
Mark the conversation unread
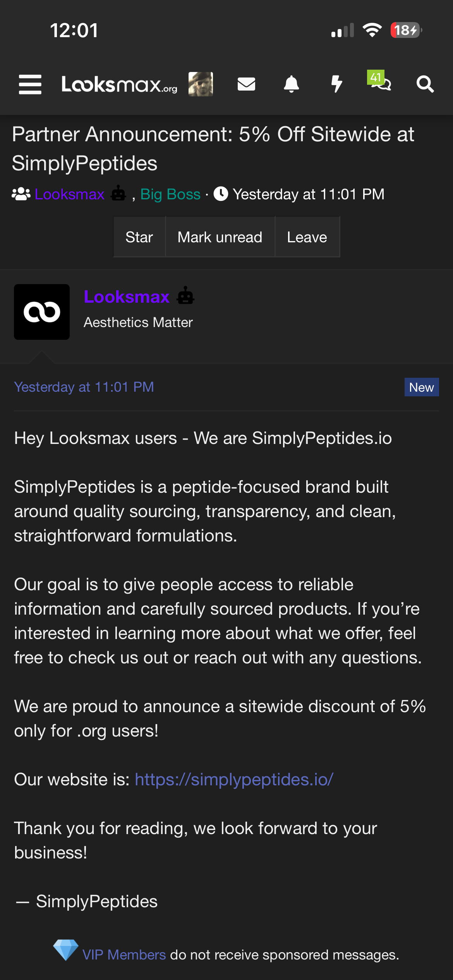(x=220, y=237)
